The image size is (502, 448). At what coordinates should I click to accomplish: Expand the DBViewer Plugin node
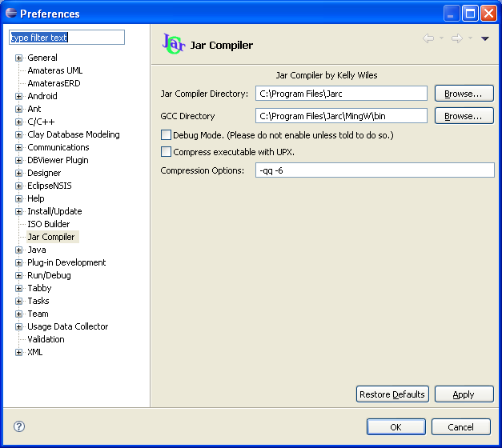pyautogui.click(x=18, y=160)
